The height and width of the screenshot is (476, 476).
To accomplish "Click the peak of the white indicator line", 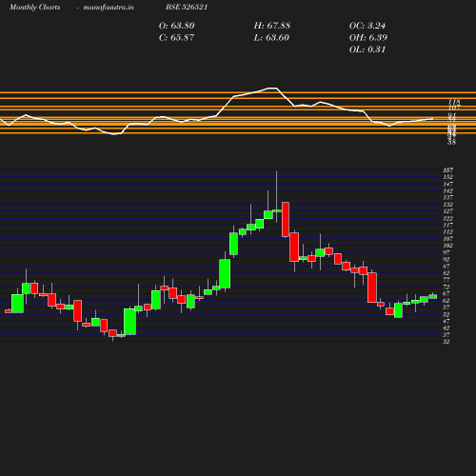I will click(272, 88).
